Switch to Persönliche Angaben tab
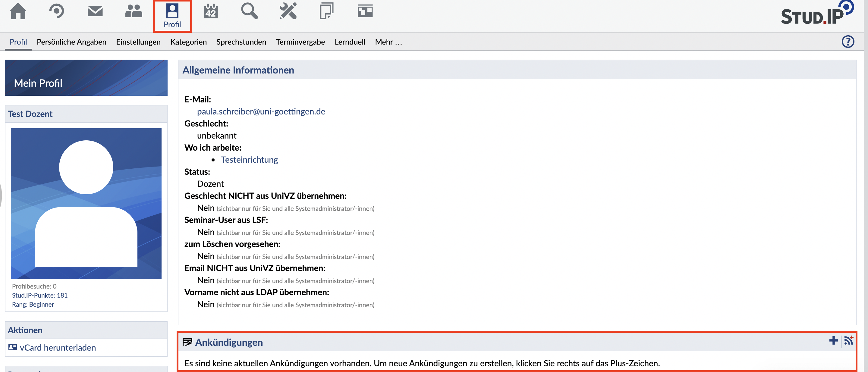The height and width of the screenshot is (372, 868). (71, 42)
